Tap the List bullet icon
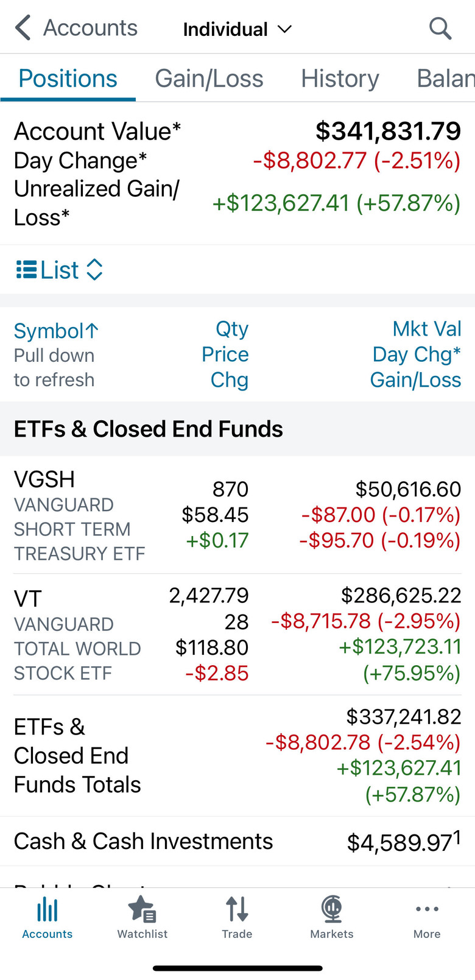The height and width of the screenshot is (980, 475). pyautogui.click(x=26, y=269)
